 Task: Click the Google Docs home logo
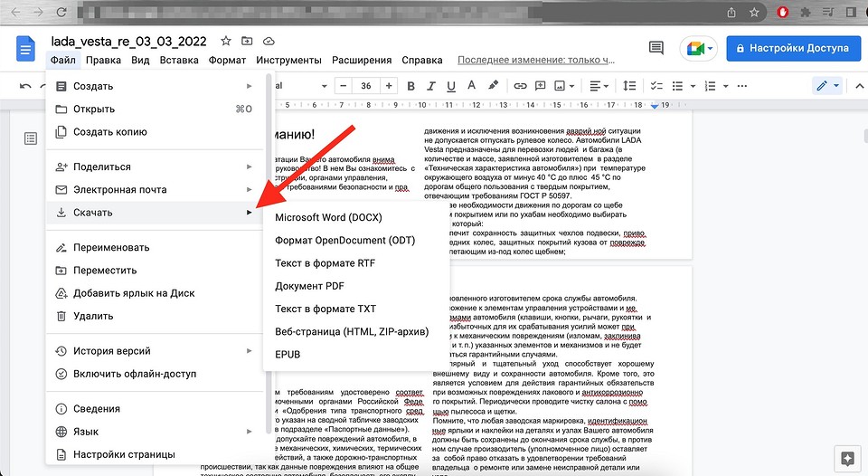coord(25,50)
